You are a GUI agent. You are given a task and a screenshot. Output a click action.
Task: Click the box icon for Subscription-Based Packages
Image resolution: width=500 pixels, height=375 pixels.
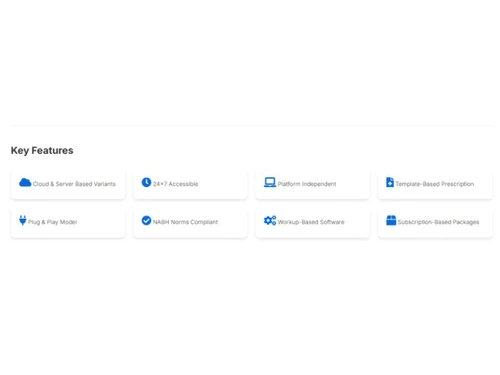pyautogui.click(x=391, y=220)
